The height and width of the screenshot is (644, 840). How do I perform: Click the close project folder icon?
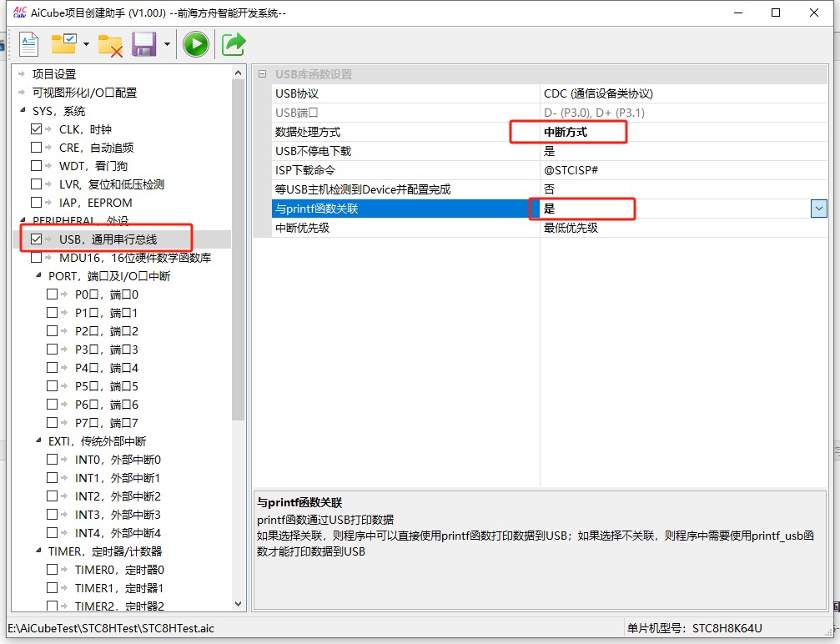(110, 44)
